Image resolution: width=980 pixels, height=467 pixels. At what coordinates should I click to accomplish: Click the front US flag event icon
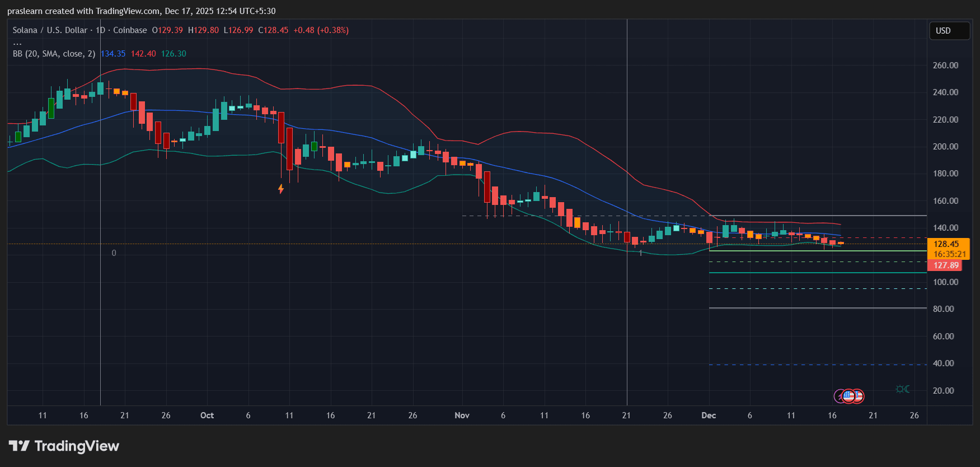848,396
